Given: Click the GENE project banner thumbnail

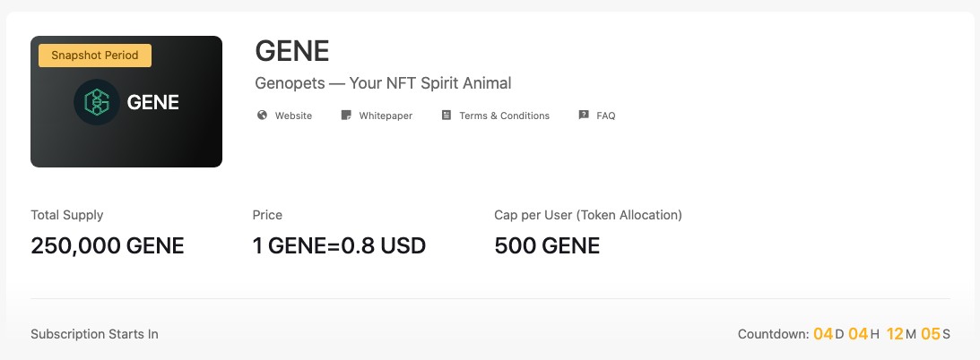Looking at the screenshot, I should (x=126, y=102).
